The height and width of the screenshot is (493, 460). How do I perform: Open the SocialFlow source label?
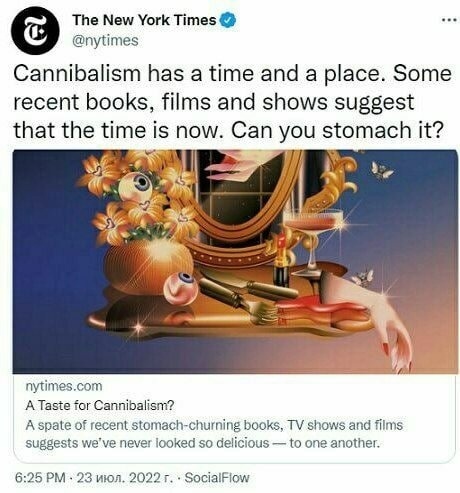click(217, 477)
